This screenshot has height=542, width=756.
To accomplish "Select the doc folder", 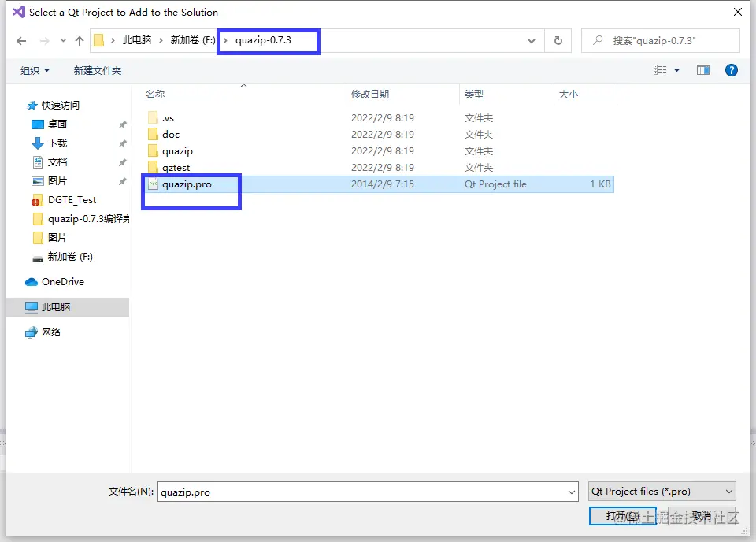I will [x=171, y=135].
